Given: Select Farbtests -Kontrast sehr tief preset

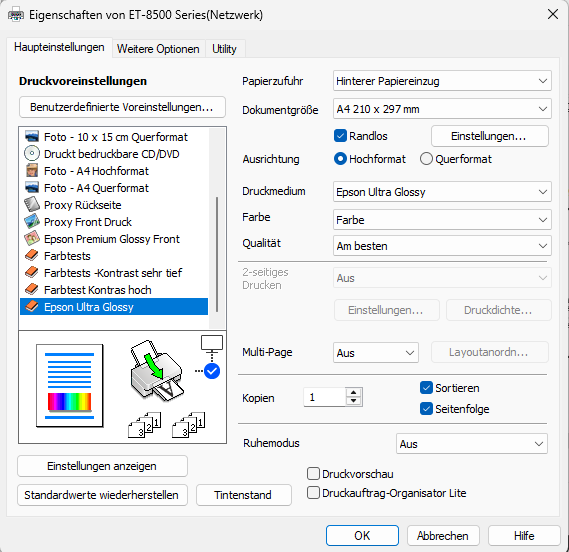Looking at the screenshot, I should point(114,273).
